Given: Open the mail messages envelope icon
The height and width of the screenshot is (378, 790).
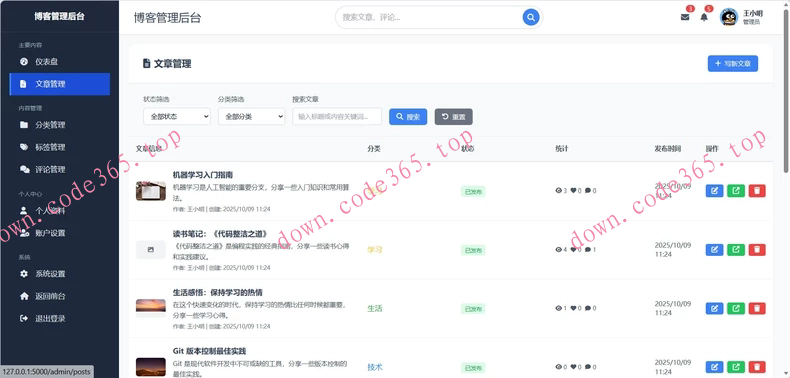Looking at the screenshot, I should click(685, 17).
